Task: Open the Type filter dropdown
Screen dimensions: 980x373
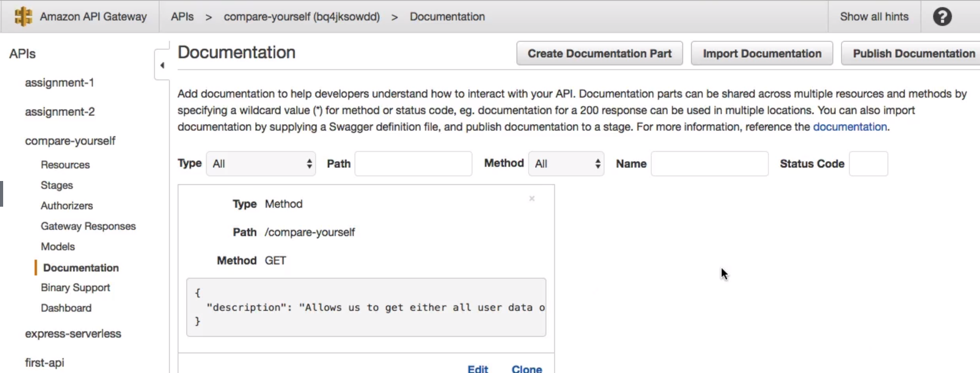Action: click(261, 164)
